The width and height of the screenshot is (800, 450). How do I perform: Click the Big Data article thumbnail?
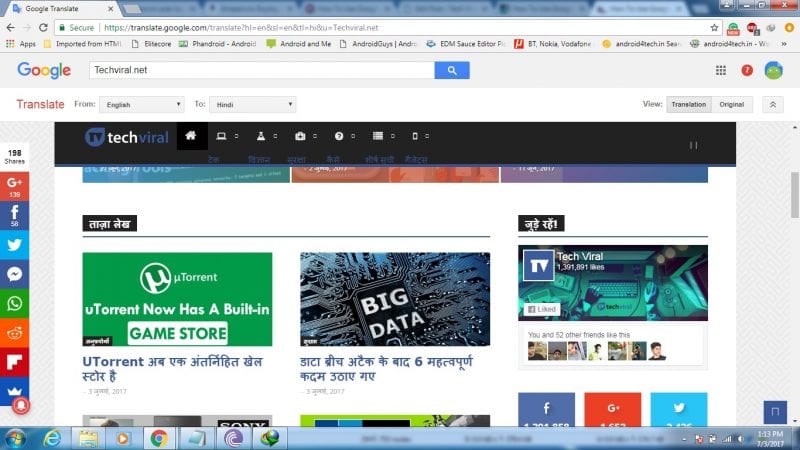point(395,299)
